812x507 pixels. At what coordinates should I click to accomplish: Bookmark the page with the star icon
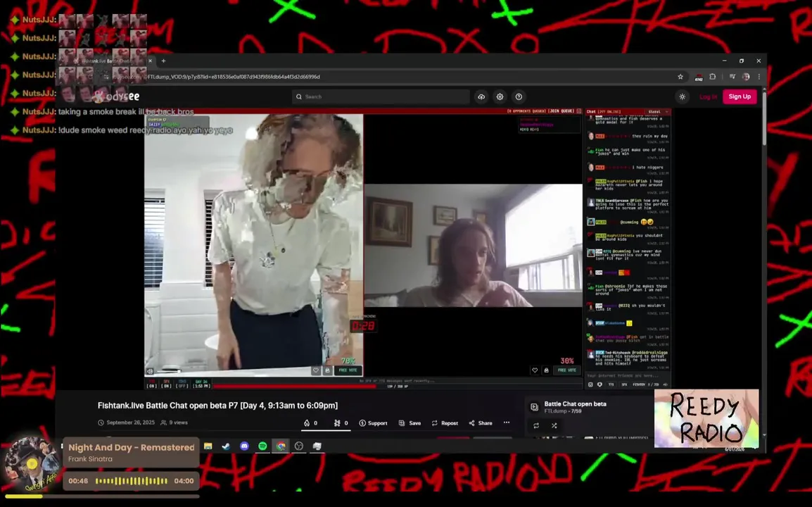680,77
